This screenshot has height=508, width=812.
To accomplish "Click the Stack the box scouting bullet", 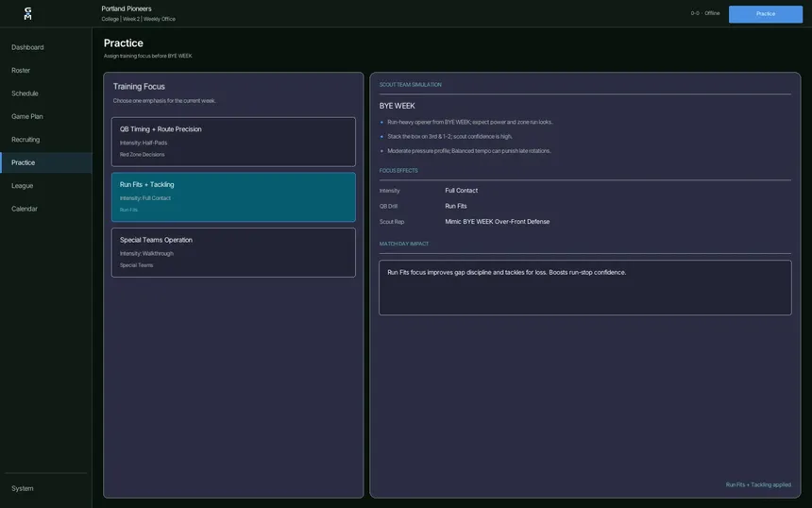I will click(x=449, y=137).
